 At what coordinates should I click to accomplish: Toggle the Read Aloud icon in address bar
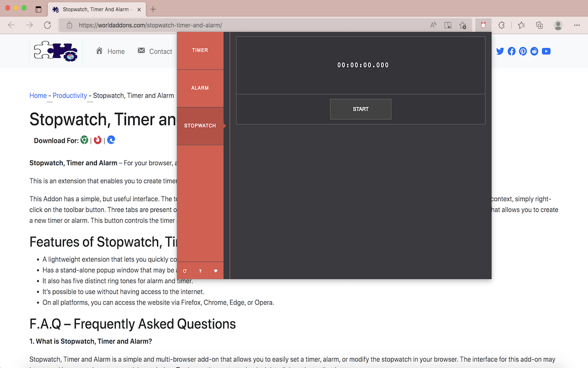(x=433, y=25)
